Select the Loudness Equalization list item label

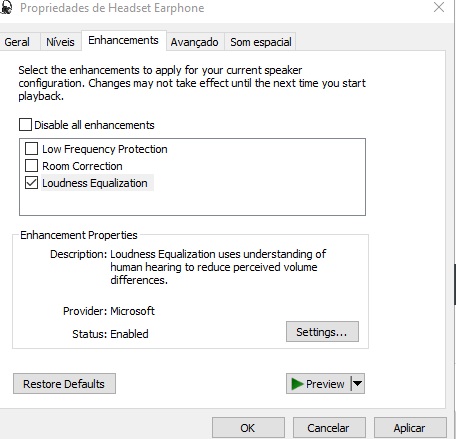[95, 183]
